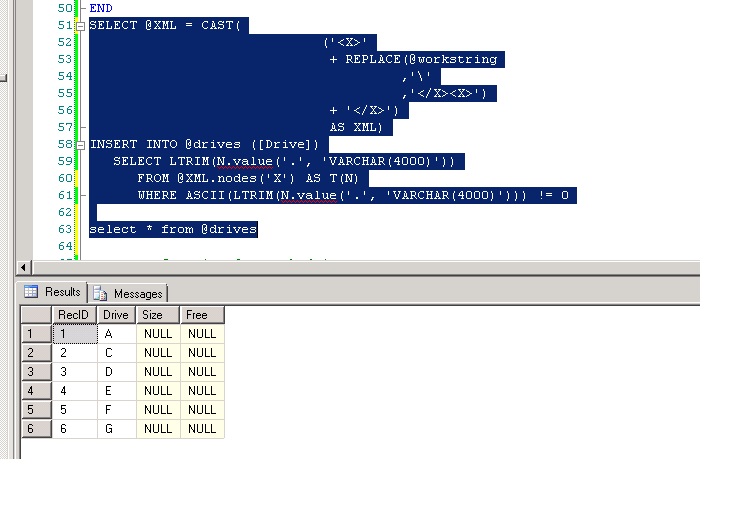The height and width of the screenshot is (515, 739).
Task: Click 'AS XML)' on line 57
Action: pos(356,127)
